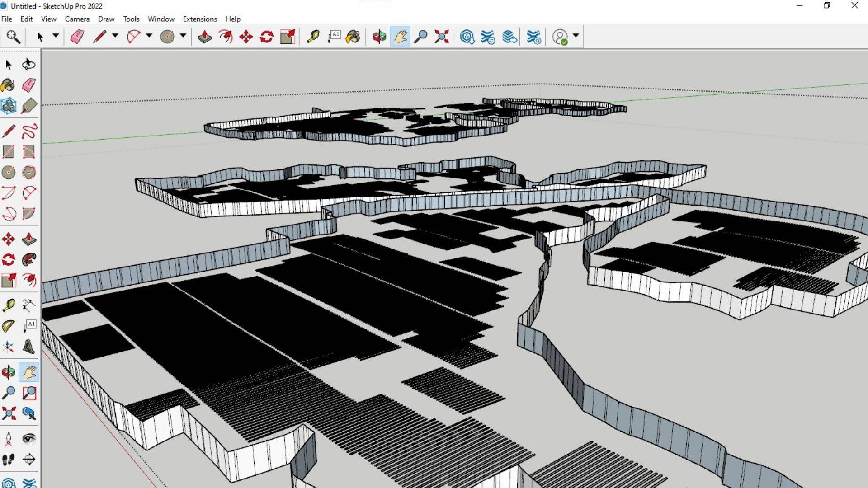
Task: Open the Line tool dropdown arrow
Action: [115, 36]
